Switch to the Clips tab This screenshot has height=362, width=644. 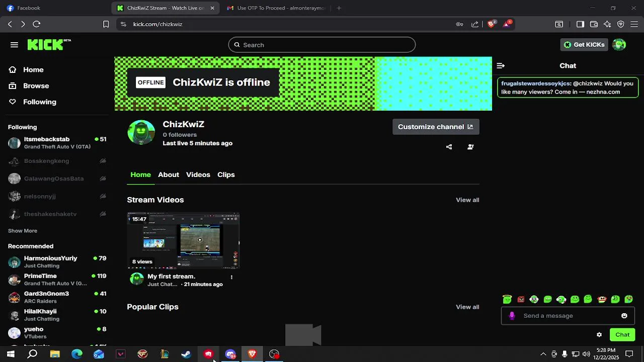coord(226,174)
